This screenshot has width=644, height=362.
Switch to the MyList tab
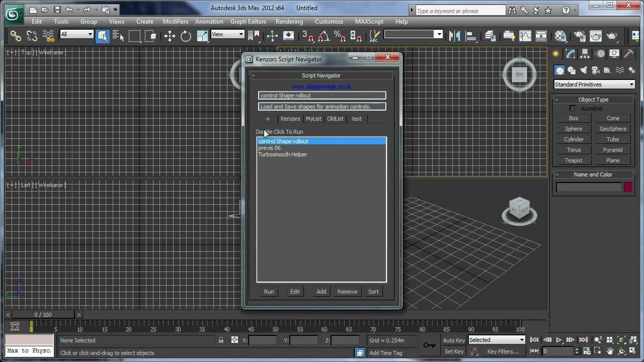(313, 119)
